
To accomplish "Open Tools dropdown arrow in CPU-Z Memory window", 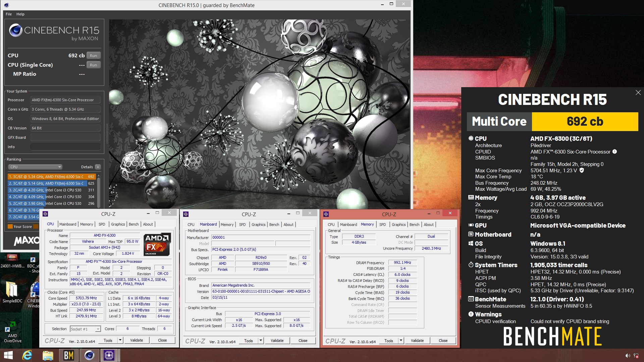I will pos(401,341).
